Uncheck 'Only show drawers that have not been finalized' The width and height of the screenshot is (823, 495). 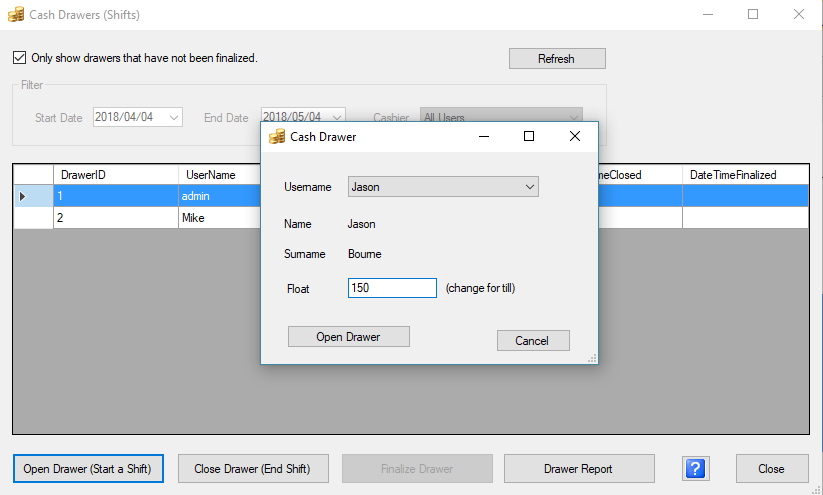pos(20,58)
